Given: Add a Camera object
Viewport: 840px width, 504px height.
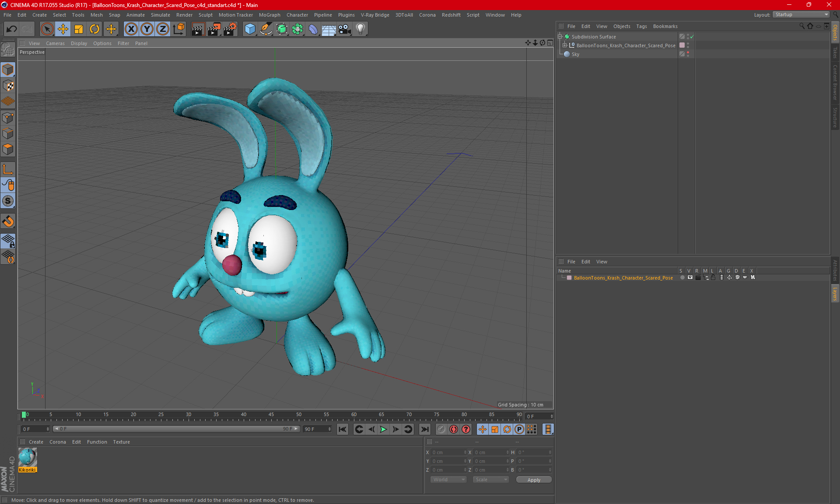Looking at the screenshot, I should [x=345, y=29].
